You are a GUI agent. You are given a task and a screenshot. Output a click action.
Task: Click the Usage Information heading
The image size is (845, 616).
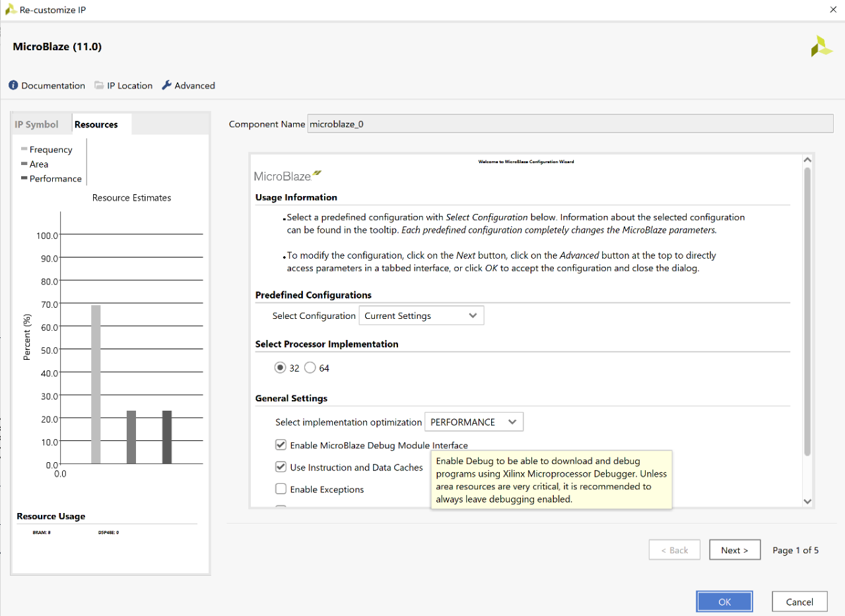pyautogui.click(x=296, y=197)
